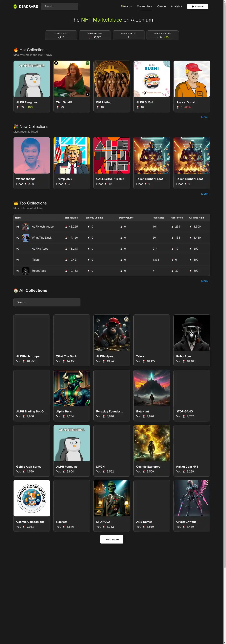This screenshot has width=226, height=644.
Task: Click the RobotApes avatar in Top Collections
Action: [x=25, y=271]
